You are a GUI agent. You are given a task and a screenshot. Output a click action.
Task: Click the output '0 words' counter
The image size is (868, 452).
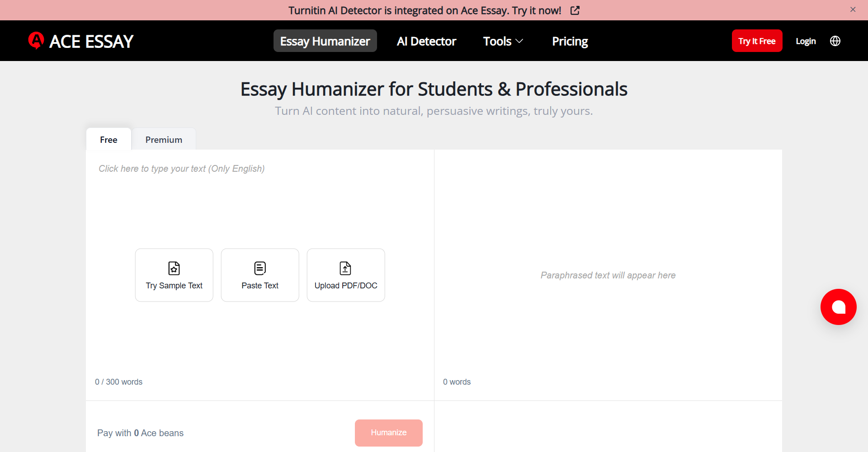(457, 382)
